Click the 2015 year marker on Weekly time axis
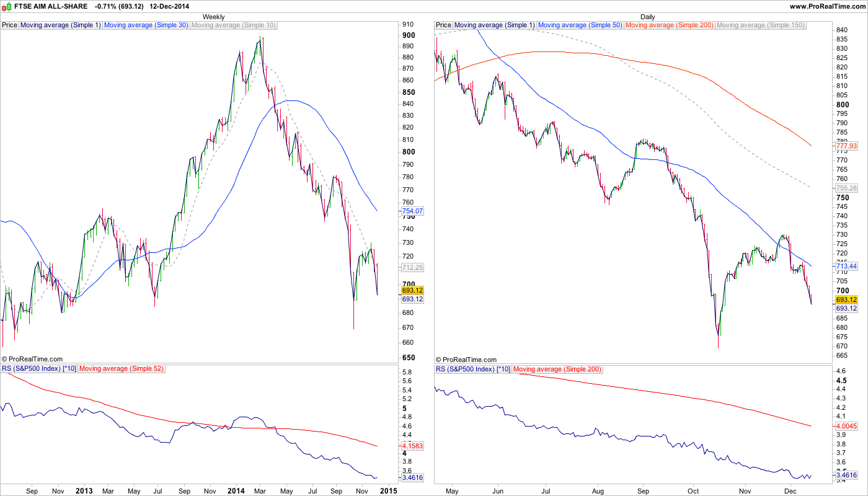Viewport: 868px width, 496px height. tap(388, 491)
